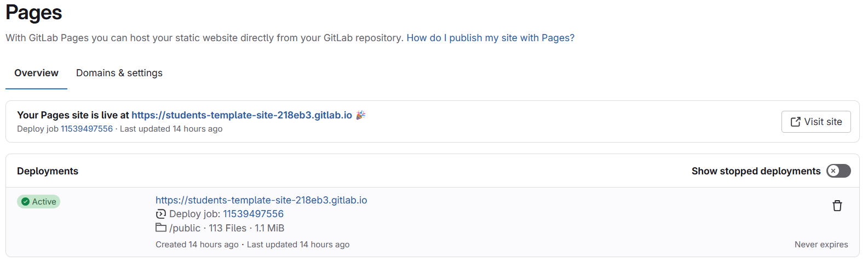This screenshot has height=272, width=868.
Task: Click the deploy job icon in deployment row
Action: 160,214
